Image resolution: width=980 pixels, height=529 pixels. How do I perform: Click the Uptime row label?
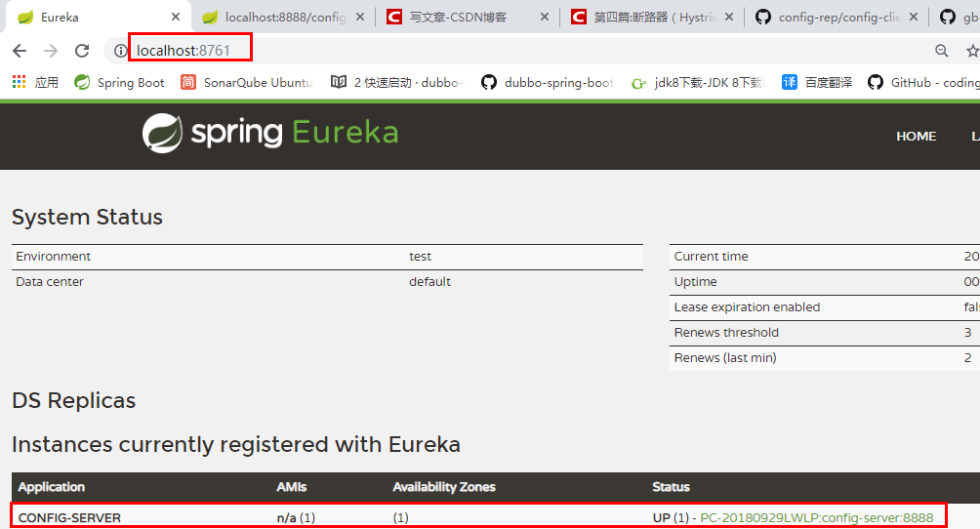tap(695, 282)
